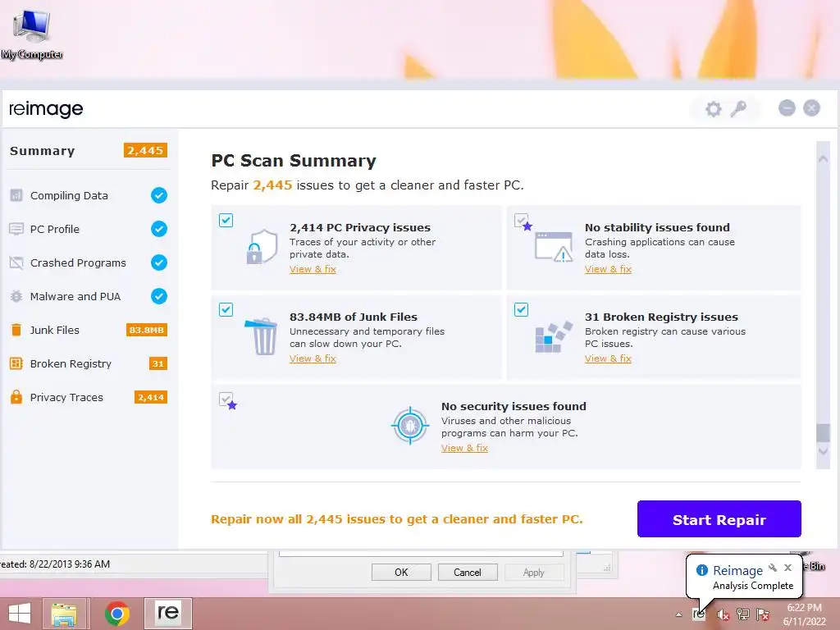Open the Malware and PUA section
This screenshot has width=840, height=630.
[89, 296]
